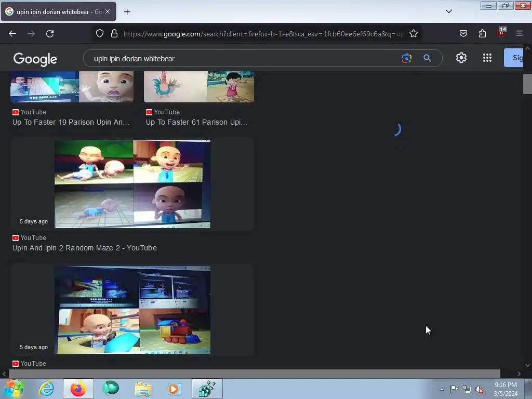
Task: Open a new browser tab
Action: [127, 12]
